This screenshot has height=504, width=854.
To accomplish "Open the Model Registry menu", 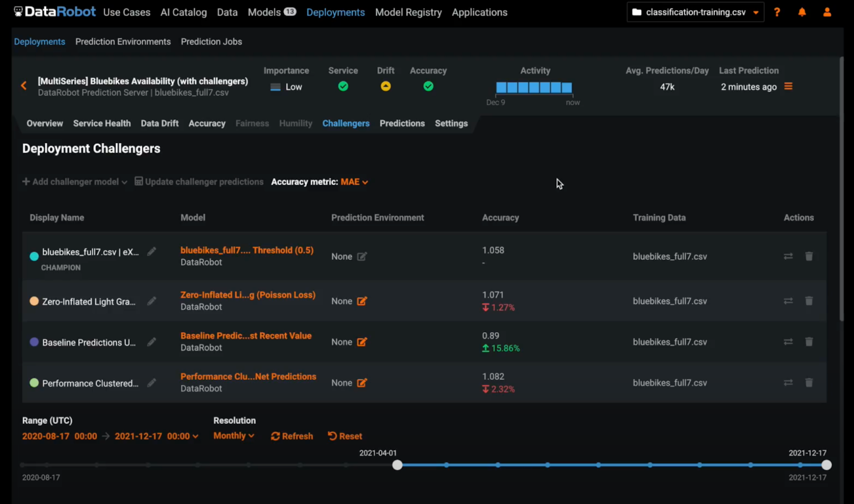I will 408,12.
